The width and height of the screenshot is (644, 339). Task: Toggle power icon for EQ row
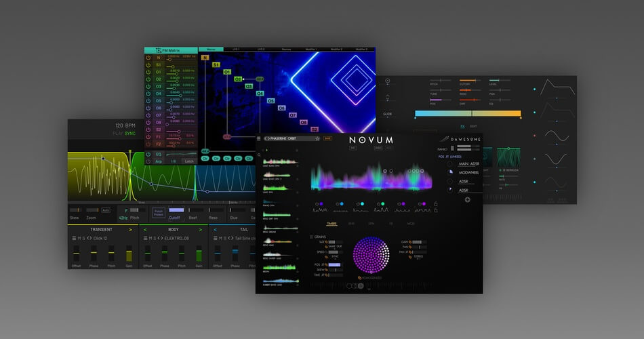148,154
